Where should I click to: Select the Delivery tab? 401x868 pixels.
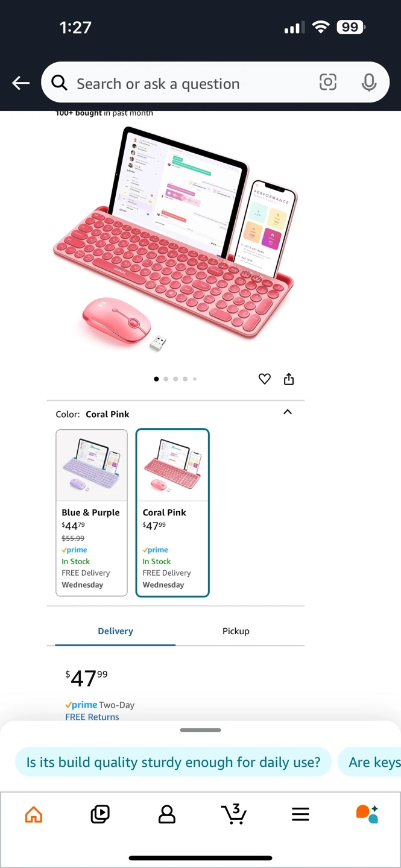(115, 631)
